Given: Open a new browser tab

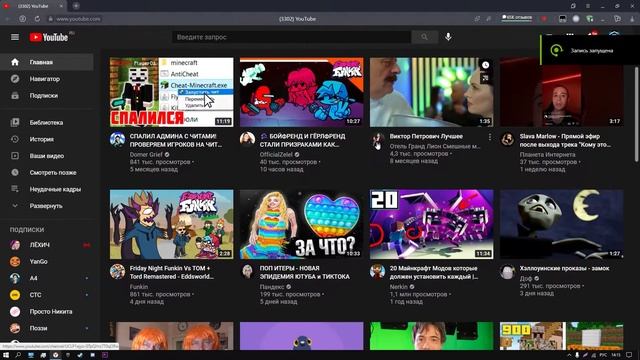Looking at the screenshot, I should point(76,6).
